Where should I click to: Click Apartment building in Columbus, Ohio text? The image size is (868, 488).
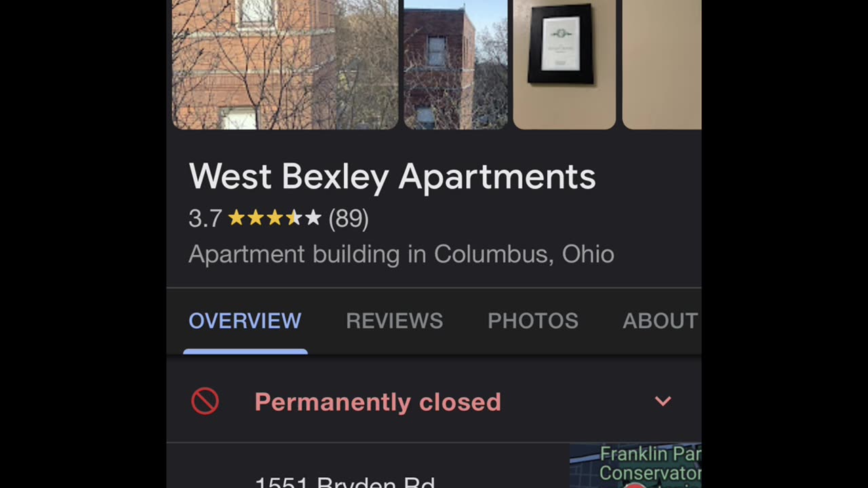401,254
